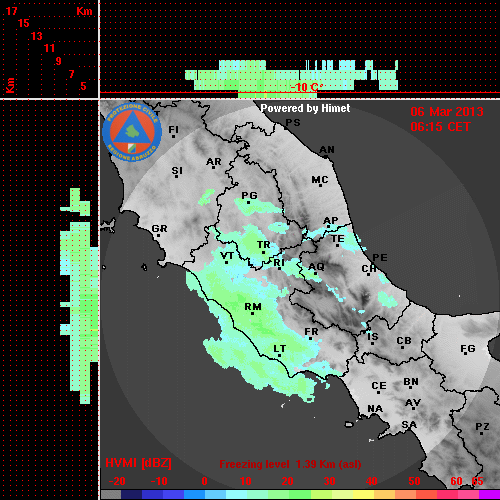This screenshot has height=500, width=500.
Task: Click the FR city label on map
Action: 311,332
